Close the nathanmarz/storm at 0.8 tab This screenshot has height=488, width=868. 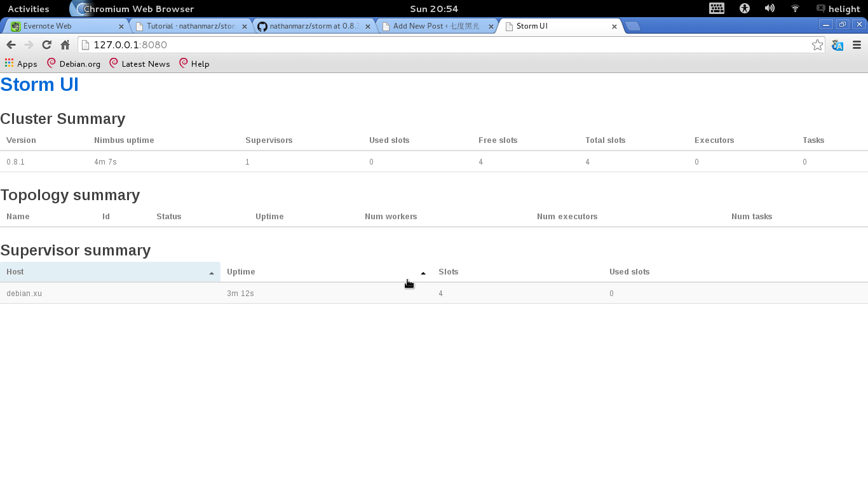pyautogui.click(x=368, y=27)
